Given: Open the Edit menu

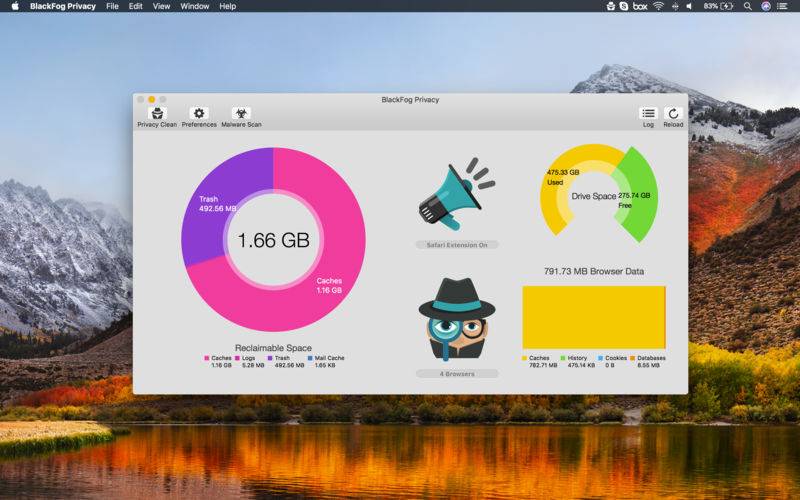Looking at the screenshot, I should (x=135, y=6).
